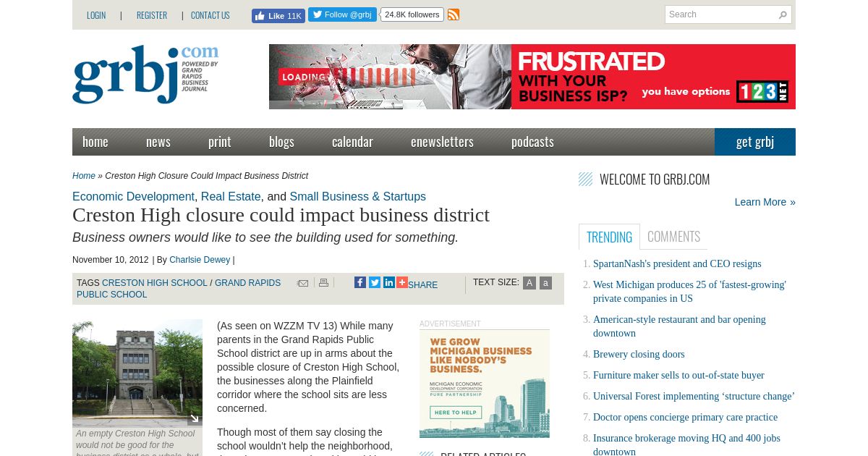The image size is (868, 456).
Task: Increase text size with larger 'A'
Action: coord(529,283)
